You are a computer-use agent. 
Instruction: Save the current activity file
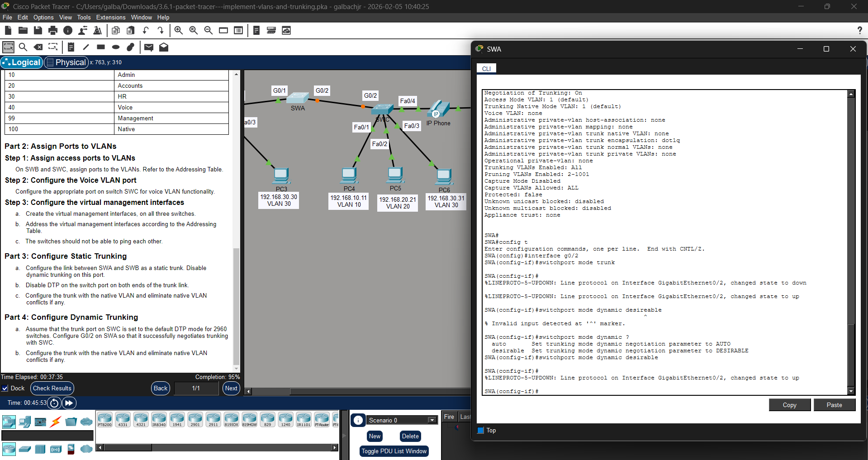pyautogui.click(x=38, y=30)
